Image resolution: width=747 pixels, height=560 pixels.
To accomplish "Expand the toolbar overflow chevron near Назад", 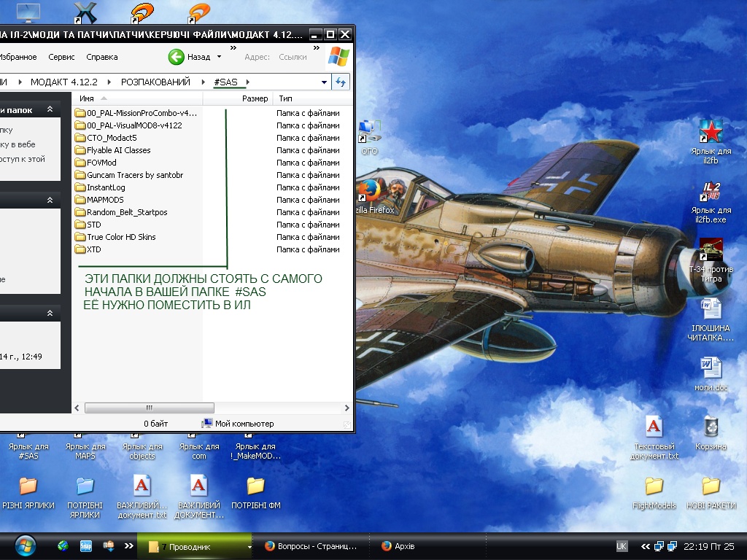I will tap(233, 47).
